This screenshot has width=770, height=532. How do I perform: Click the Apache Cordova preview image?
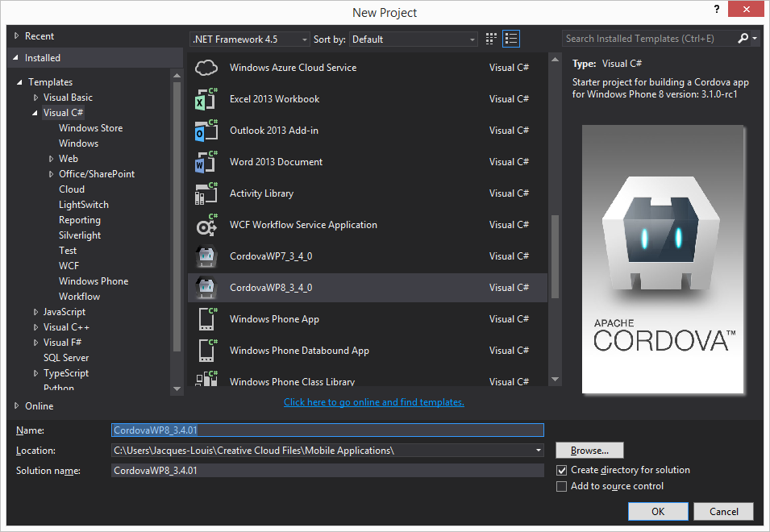coord(663,259)
